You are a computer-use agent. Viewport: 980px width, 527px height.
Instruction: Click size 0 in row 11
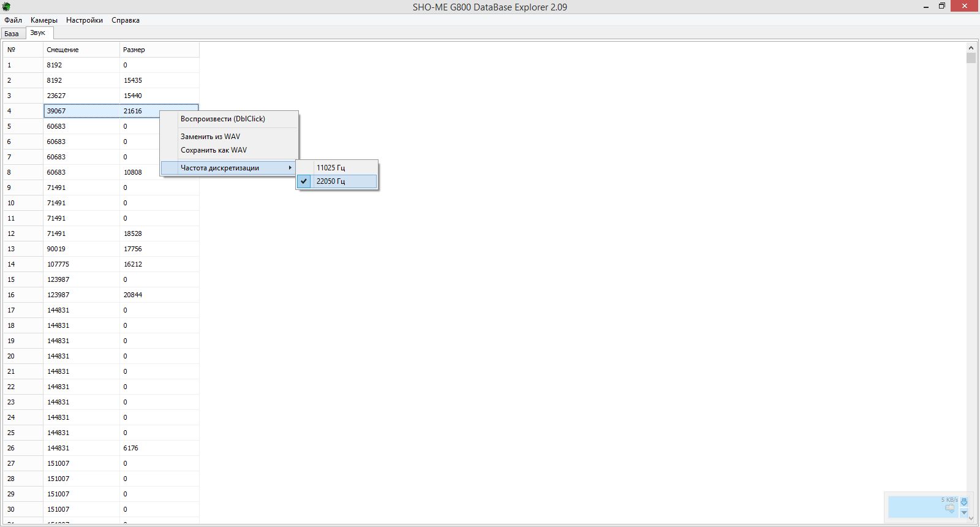(126, 218)
